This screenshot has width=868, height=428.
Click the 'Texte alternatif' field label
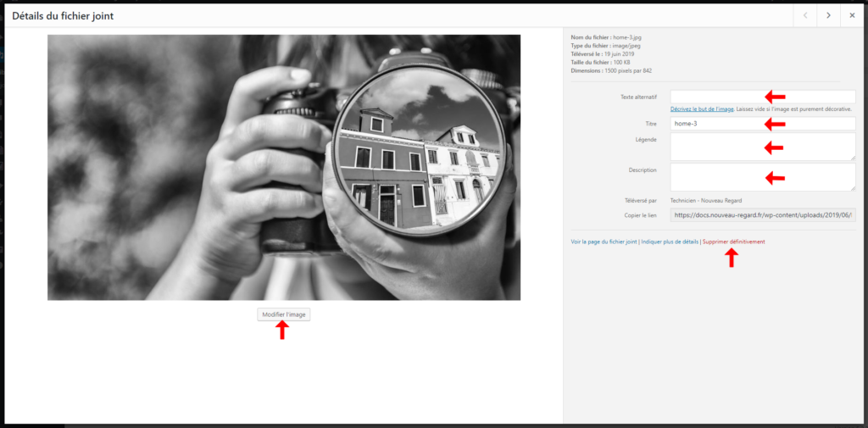tap(639, 97)
